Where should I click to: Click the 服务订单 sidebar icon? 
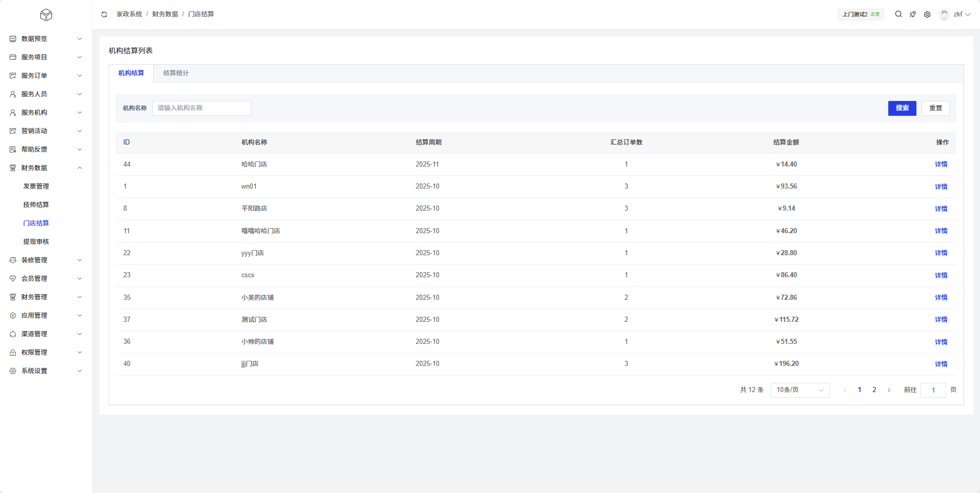[x=13, y=76]
